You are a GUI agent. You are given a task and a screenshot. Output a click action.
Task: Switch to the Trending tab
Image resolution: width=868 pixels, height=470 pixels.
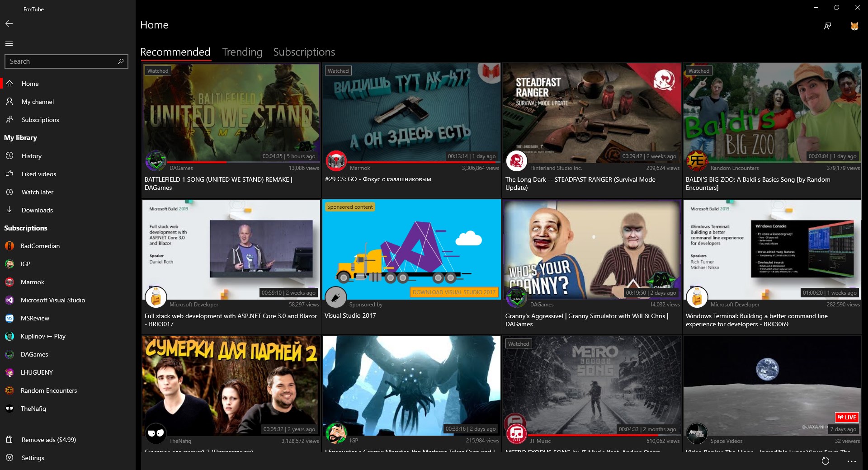pos(242,52)
